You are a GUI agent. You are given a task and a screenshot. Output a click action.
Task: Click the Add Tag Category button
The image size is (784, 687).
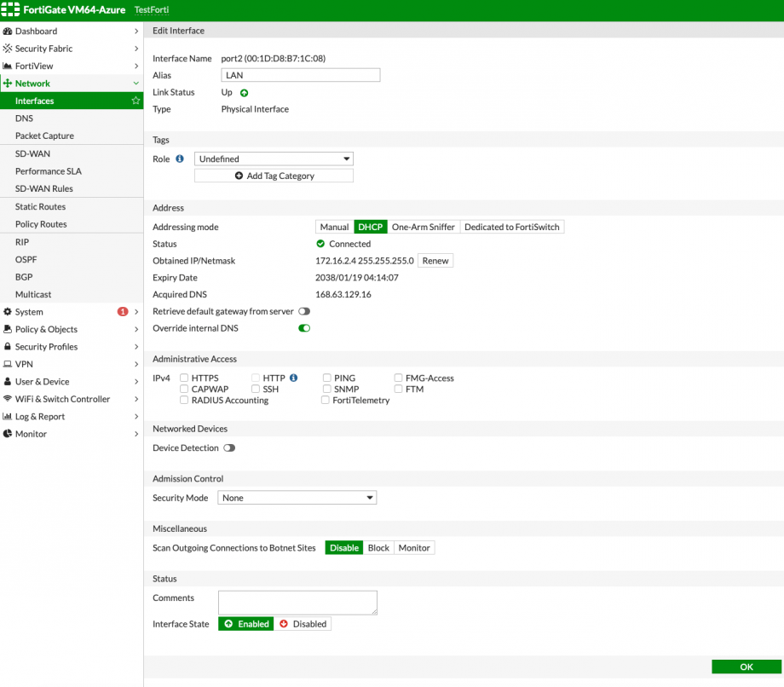click(x=274, y=176)
